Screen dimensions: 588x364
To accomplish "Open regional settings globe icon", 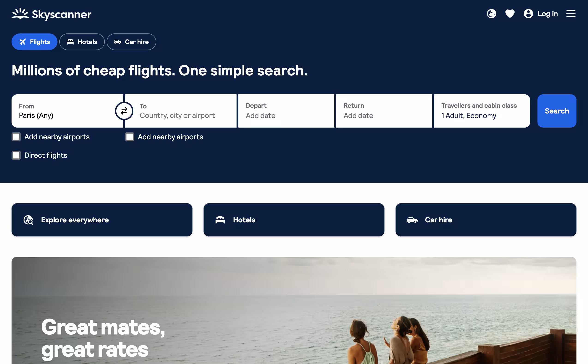I will point(491,14).
